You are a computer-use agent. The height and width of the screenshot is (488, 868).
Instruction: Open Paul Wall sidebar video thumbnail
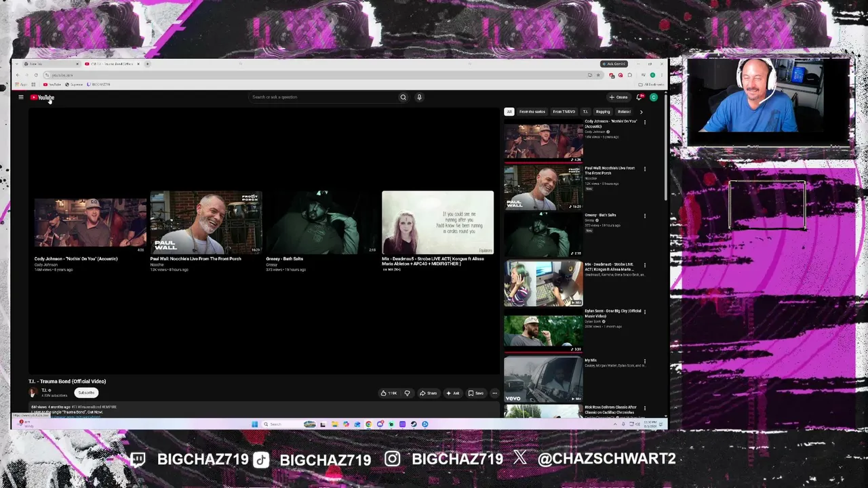click(543, 188)
